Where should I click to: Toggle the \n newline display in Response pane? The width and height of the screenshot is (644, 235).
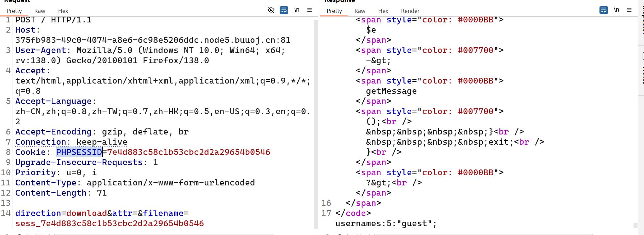click(x=616, y=10)
